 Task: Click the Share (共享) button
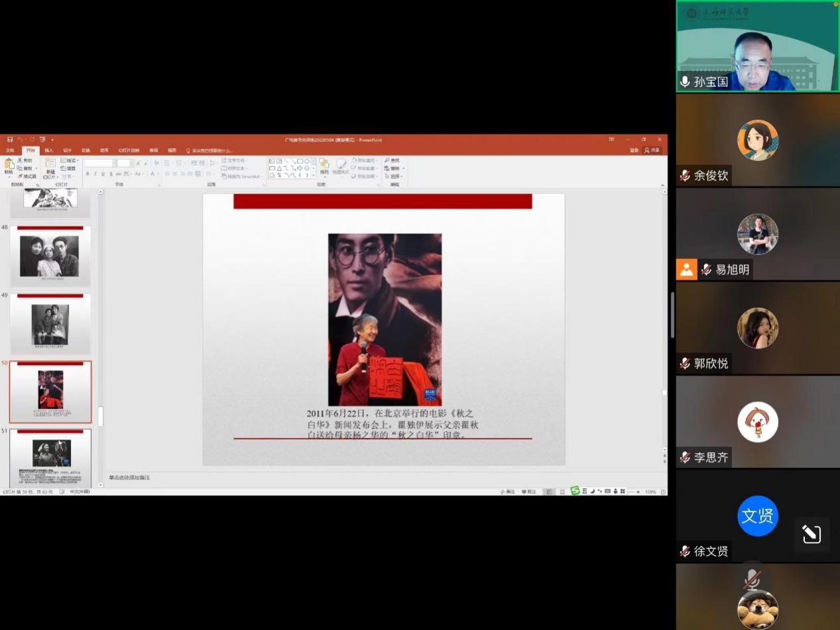(653, 150)
